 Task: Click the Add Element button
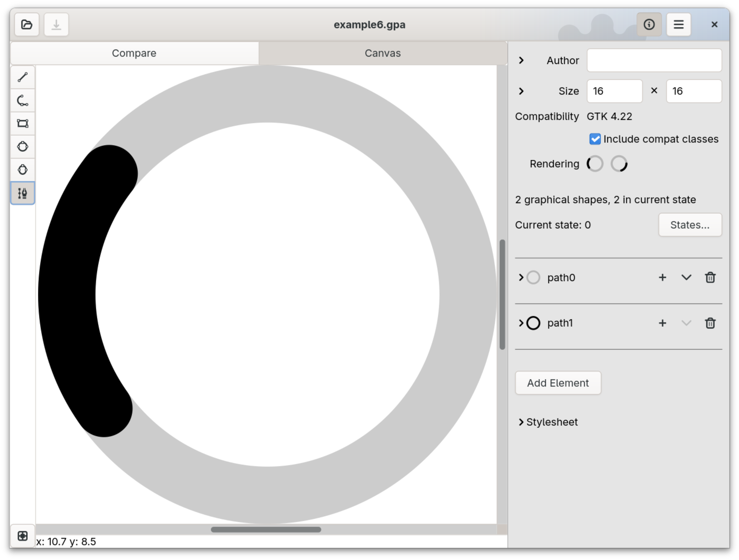point(558,383)
